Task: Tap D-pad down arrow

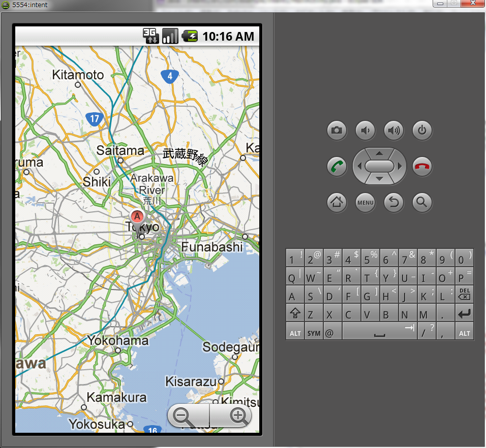Action: (x=379, y=179)
